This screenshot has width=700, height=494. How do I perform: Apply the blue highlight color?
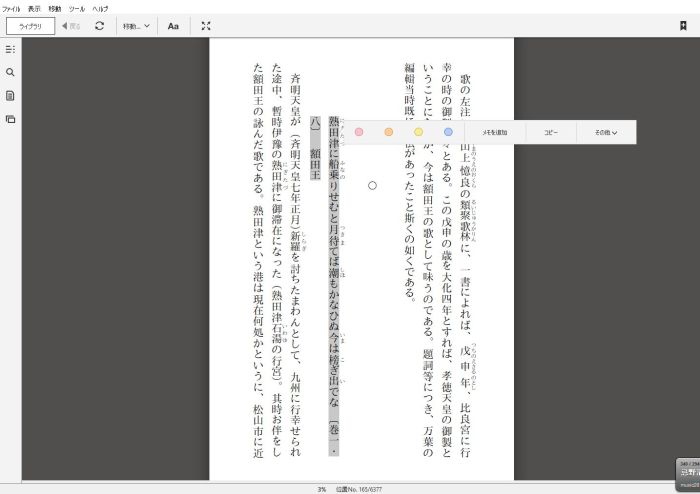pos(448,132)
